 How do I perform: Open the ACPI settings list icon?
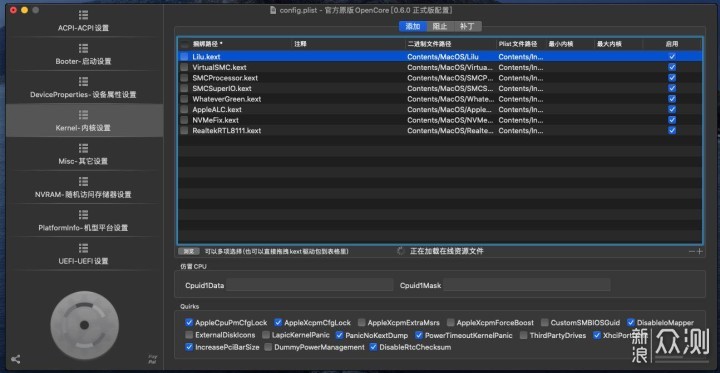coord(83,15)
